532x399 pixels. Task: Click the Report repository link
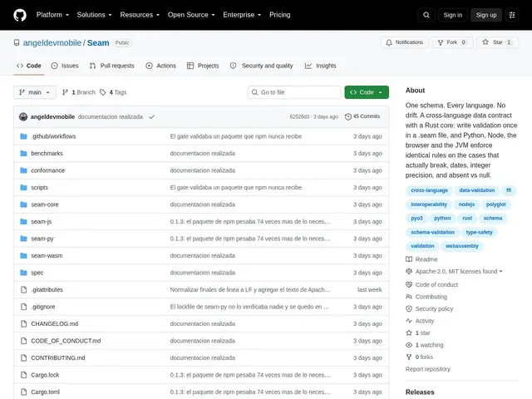[428, 369]
